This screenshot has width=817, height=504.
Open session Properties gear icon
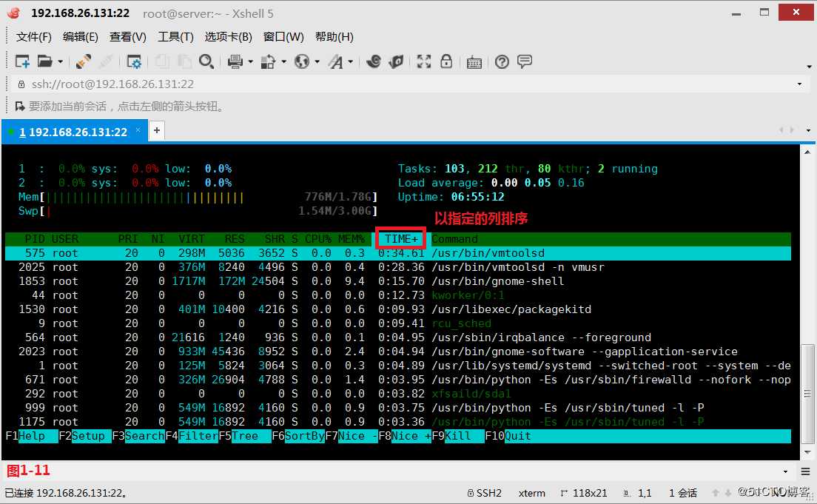point(134,61)
